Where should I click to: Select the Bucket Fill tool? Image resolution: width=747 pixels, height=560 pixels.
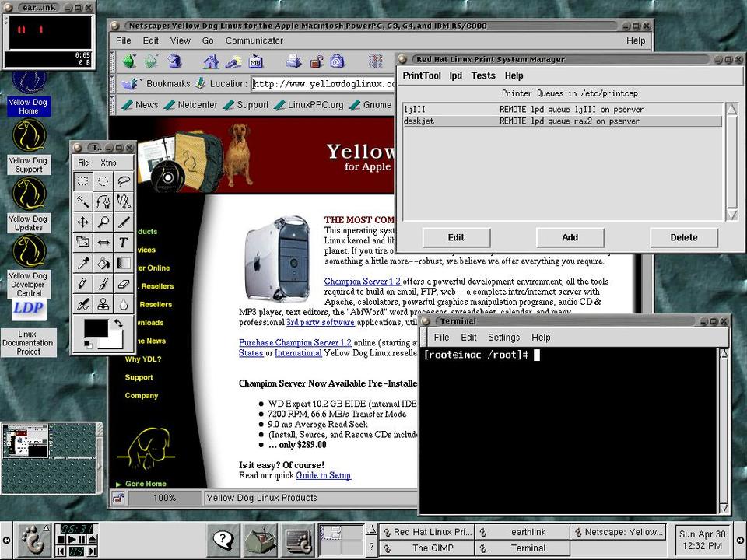pyautogui.click(x=103, y=263)
